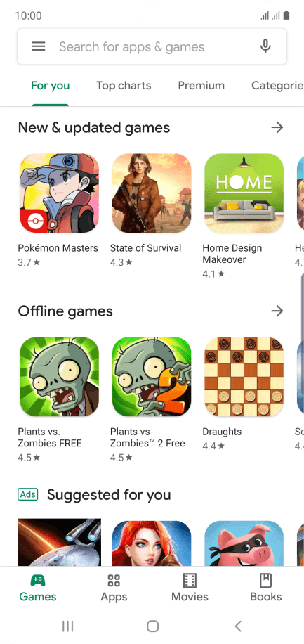Select the For you tab
This screenshot has width=304, height=644.
tap(51, 86)
